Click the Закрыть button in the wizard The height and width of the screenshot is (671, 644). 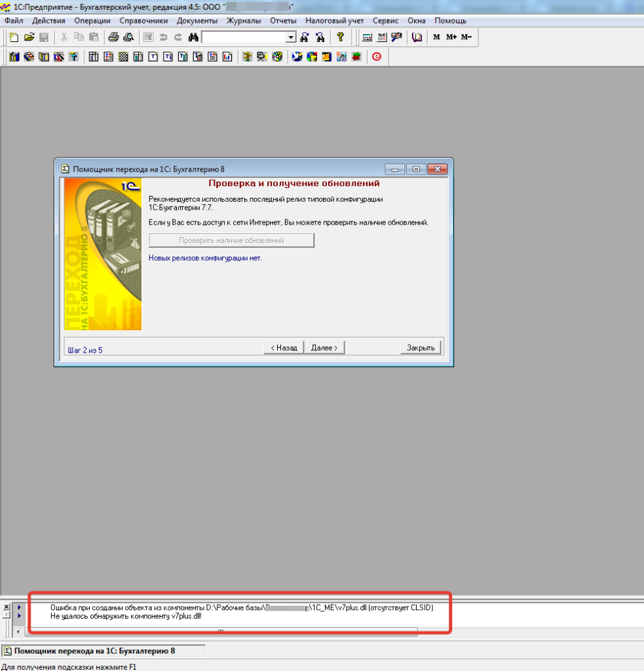421,348
